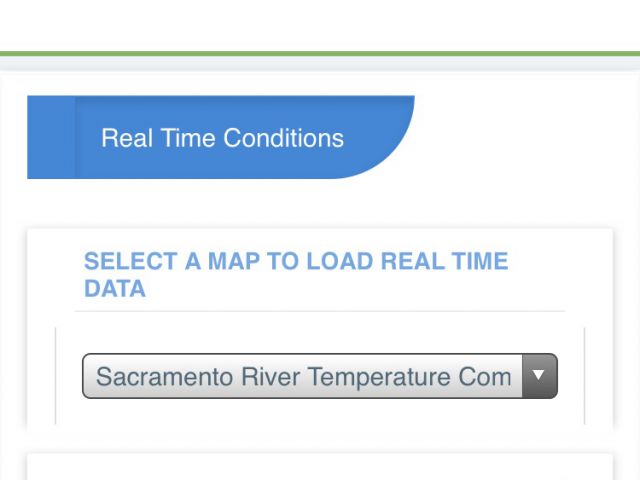
Task: Click the thin divider under the heading
Action: 320,311
